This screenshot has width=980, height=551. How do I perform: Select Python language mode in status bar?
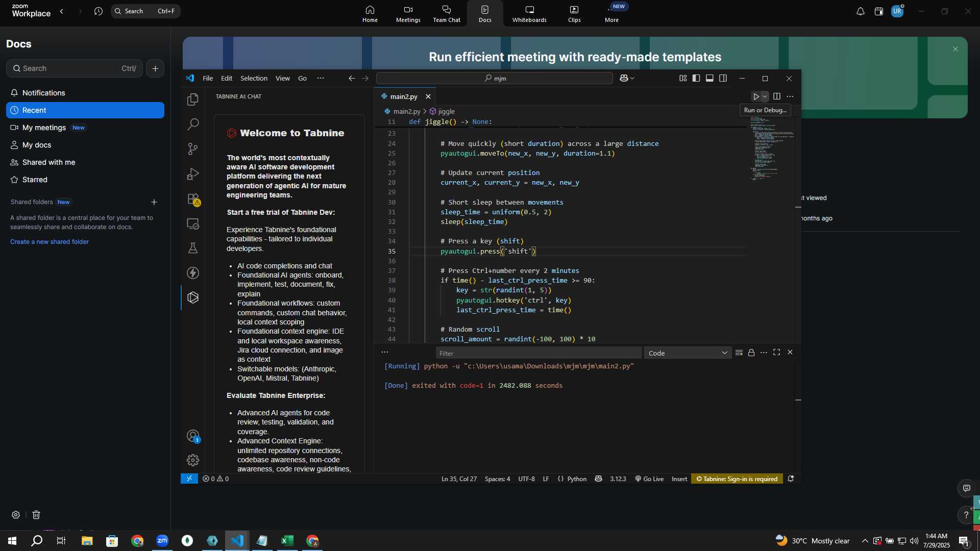click(x=577, y=479)
